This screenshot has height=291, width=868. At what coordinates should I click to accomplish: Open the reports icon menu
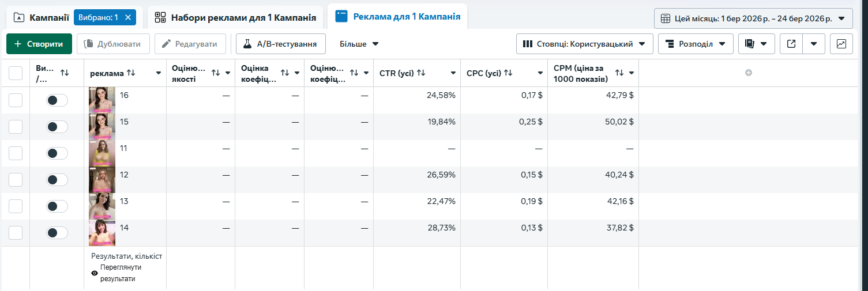pos(756,44)
